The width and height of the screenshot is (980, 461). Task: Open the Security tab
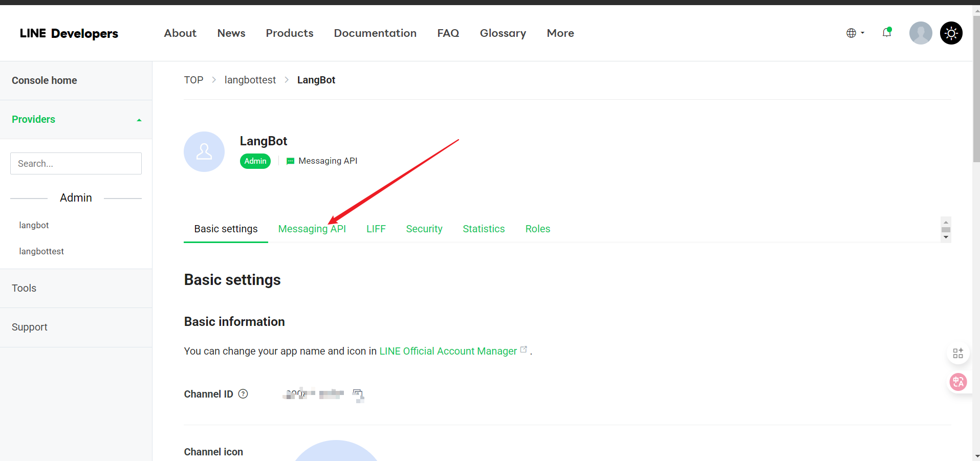(x=424, y=229)
